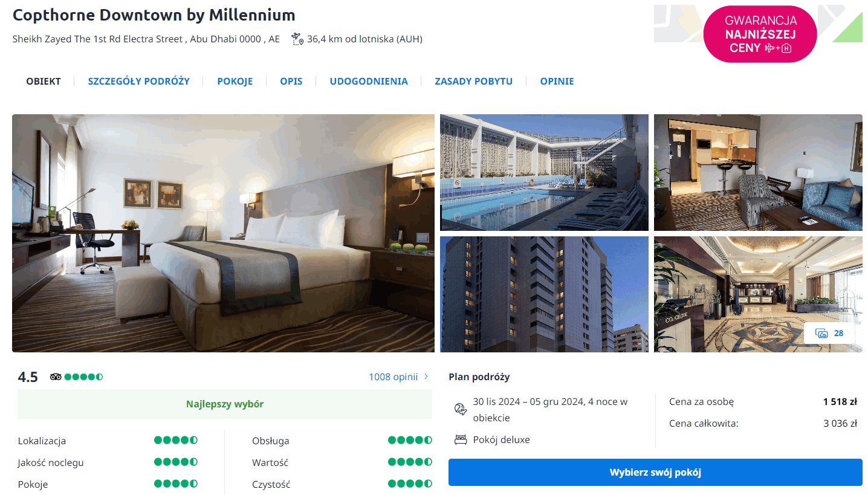Click the Lokalizacja rating dots
Viewport: 868px width, 495px height.
[175, 441]
